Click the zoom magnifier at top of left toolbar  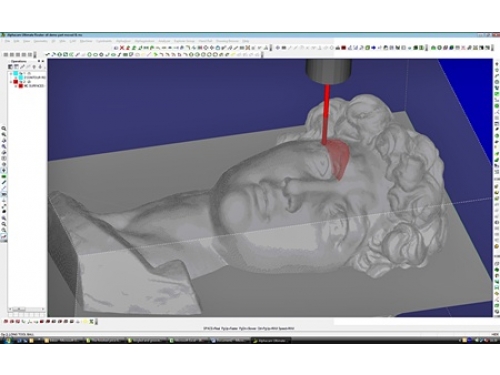tap(4, 128)
